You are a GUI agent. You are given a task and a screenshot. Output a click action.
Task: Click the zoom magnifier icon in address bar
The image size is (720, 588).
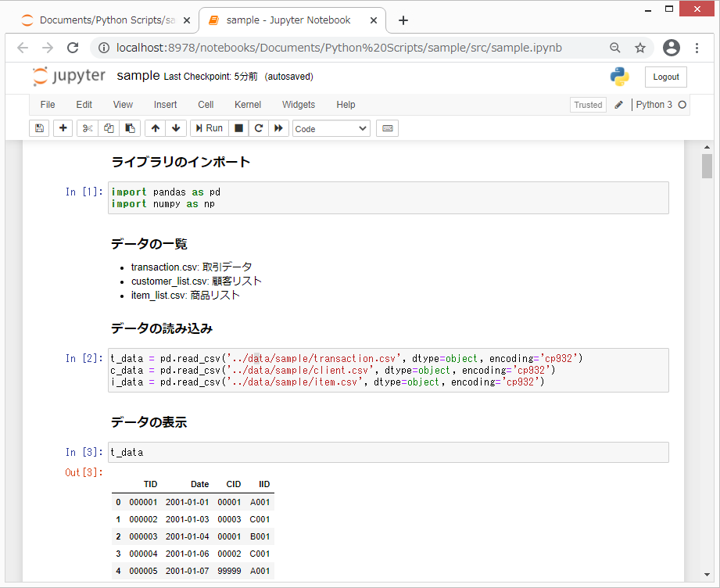pyautogui.click(x=614, y=48)
